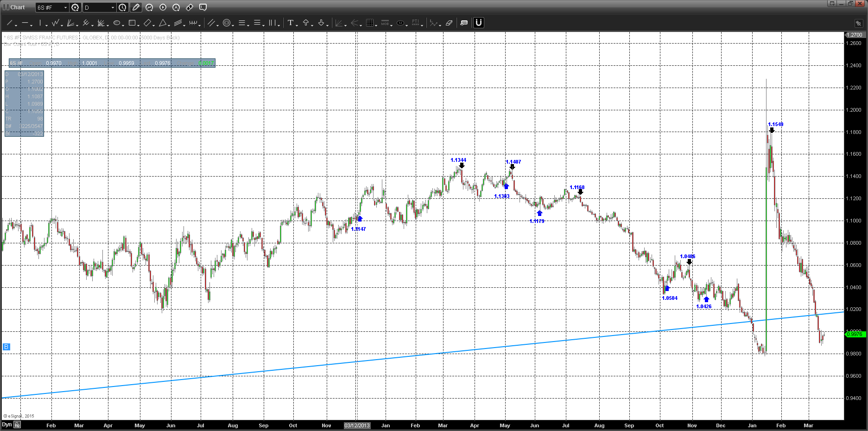
Task: Activate the text annotation tool
Action: point(290,23)
